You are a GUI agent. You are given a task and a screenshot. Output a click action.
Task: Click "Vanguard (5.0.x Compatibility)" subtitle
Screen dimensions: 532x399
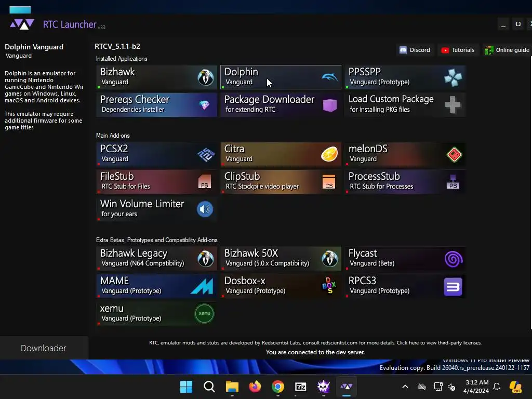click(268, 263)
